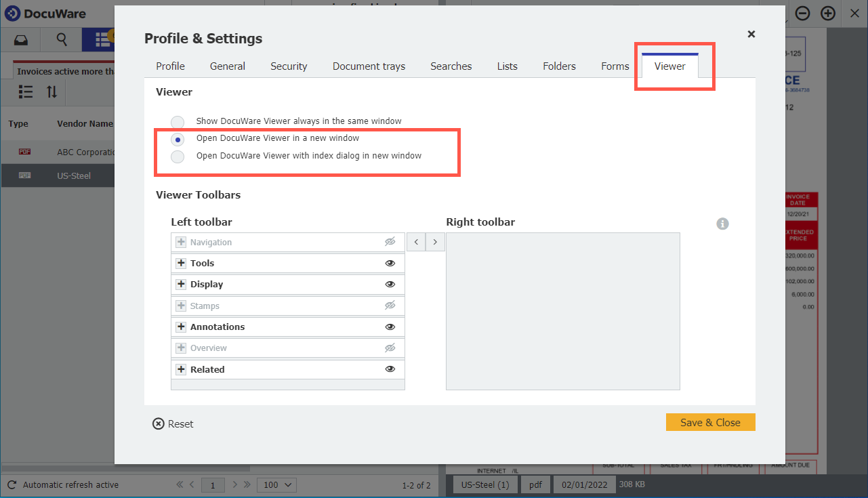This screenshot has height=498, width=868.
Task: Select 'Show DocuWare Viewer always in the same window'
Action: (x=177, y=121)
